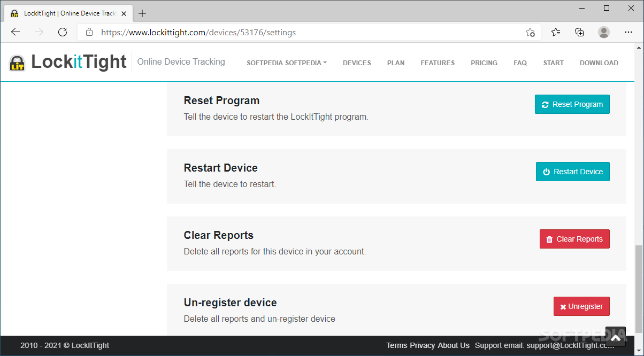Click the Reset Program button

pyautogui.click(x=572, y=104)
